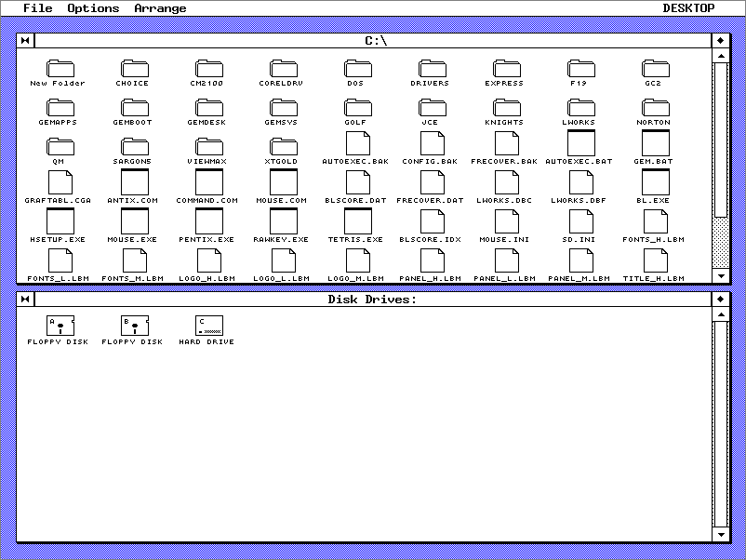Click the New Folder icon
This screenshot has width=746, height=560.
coord(60,69)
